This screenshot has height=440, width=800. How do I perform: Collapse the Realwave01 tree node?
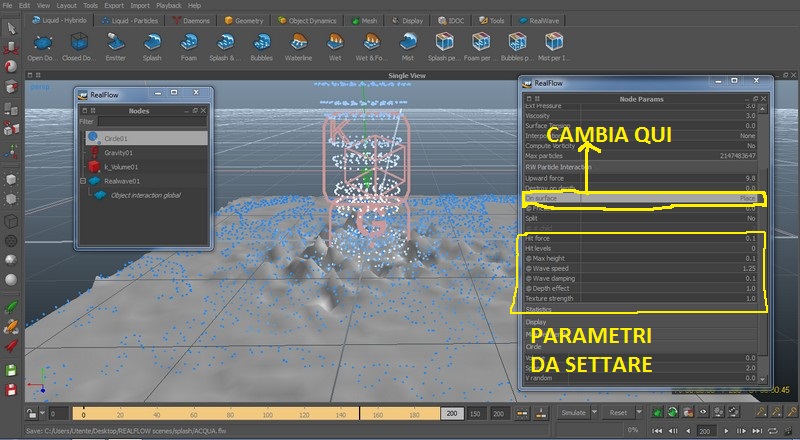(x=83, y=181)
